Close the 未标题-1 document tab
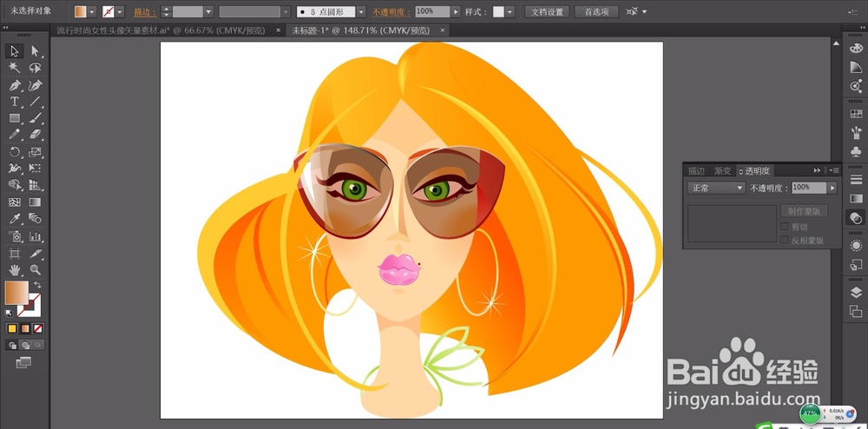Viewport: 868px width, 429px height. (x=441, y=30)
